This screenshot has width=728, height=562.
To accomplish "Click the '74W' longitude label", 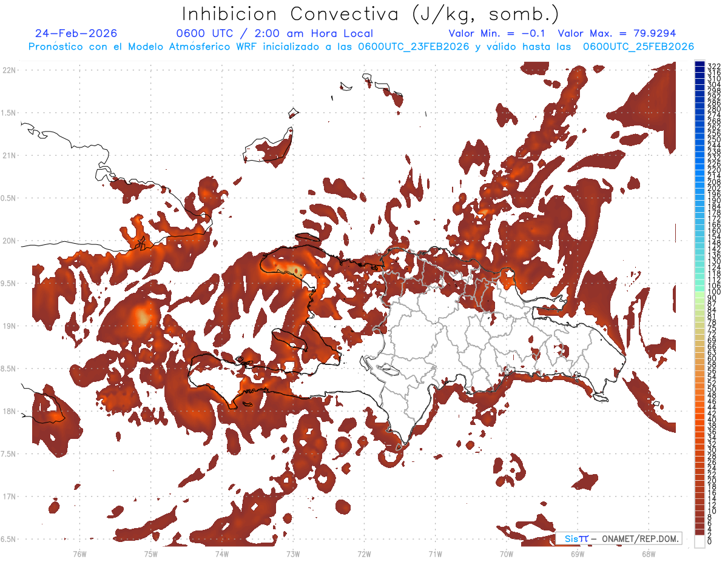I will [221, 554].
